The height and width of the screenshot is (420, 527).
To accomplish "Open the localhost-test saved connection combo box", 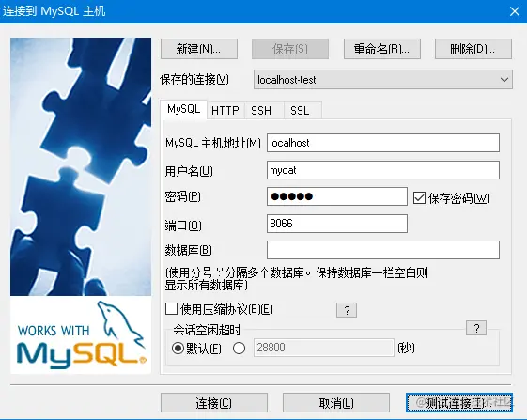I will tap(383, 80).
